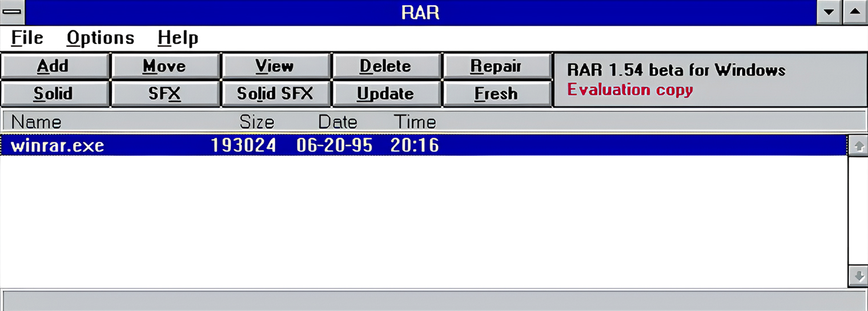Click the Add button
Image resolution: width=868 pixels, height=311 pixels.
click(55, 66)
